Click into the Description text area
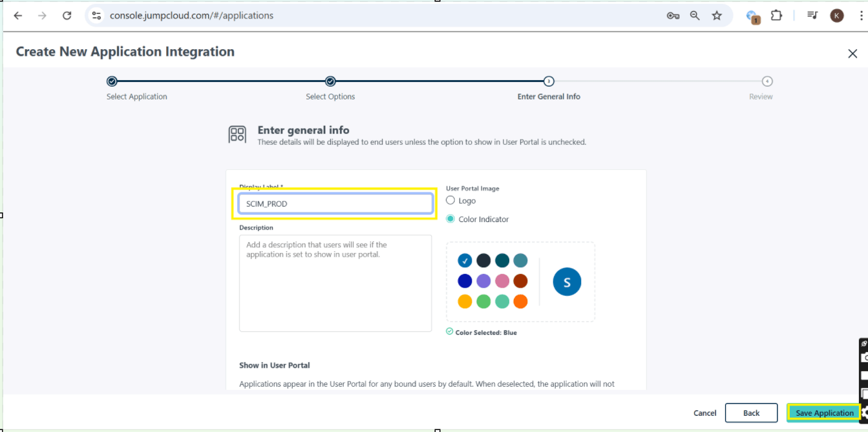The width and height of the screenshot is (868, 432). coord(335,283)
